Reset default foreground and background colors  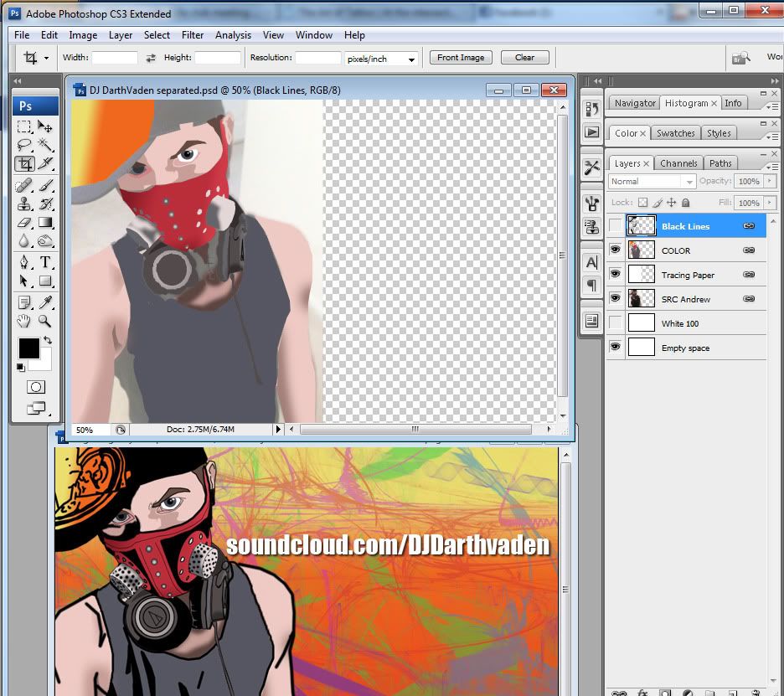tap(20, 368)
